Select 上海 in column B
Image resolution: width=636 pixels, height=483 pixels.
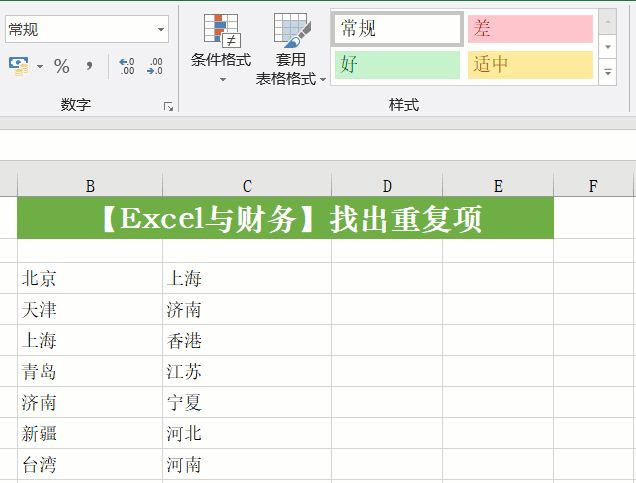point(90,340)
